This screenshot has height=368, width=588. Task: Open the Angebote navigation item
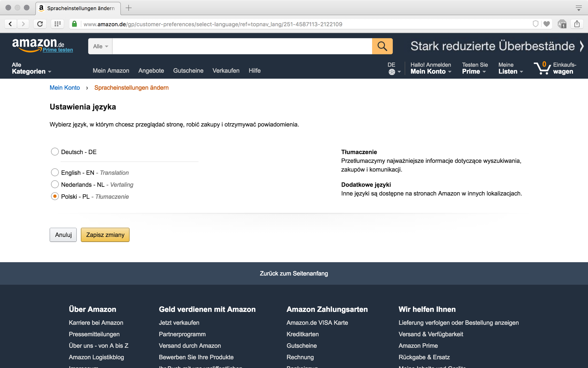tap(151, 71)
